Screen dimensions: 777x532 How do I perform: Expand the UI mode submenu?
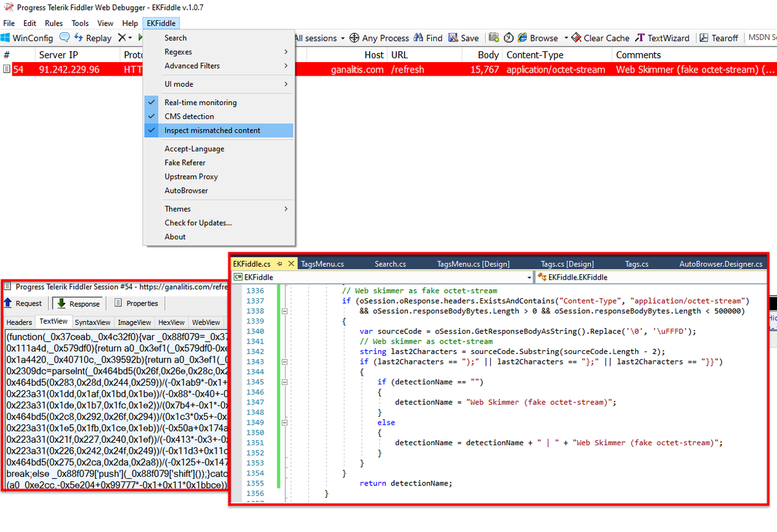pos(219,84)
